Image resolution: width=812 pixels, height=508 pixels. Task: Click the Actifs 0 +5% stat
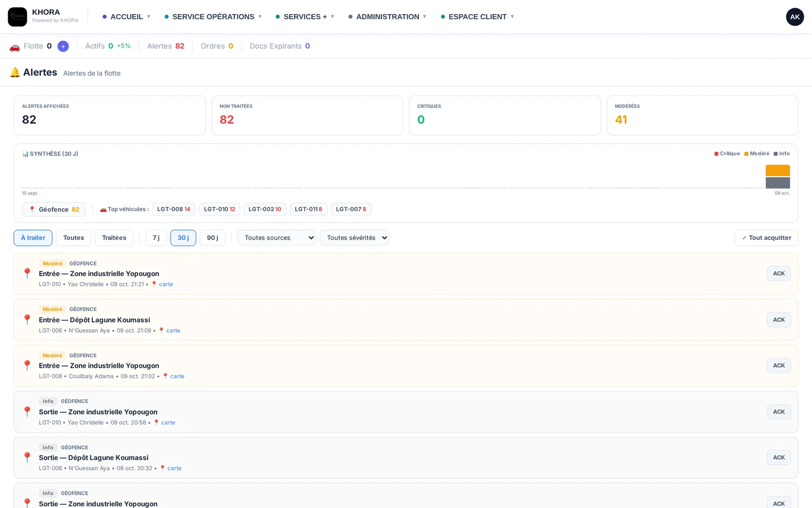108,46
